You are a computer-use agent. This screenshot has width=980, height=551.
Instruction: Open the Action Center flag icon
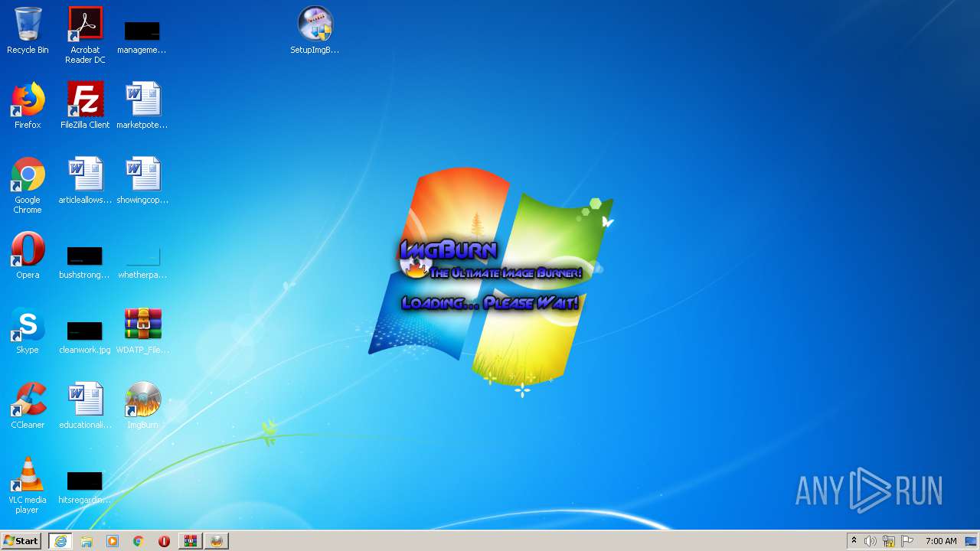point(907,541)
